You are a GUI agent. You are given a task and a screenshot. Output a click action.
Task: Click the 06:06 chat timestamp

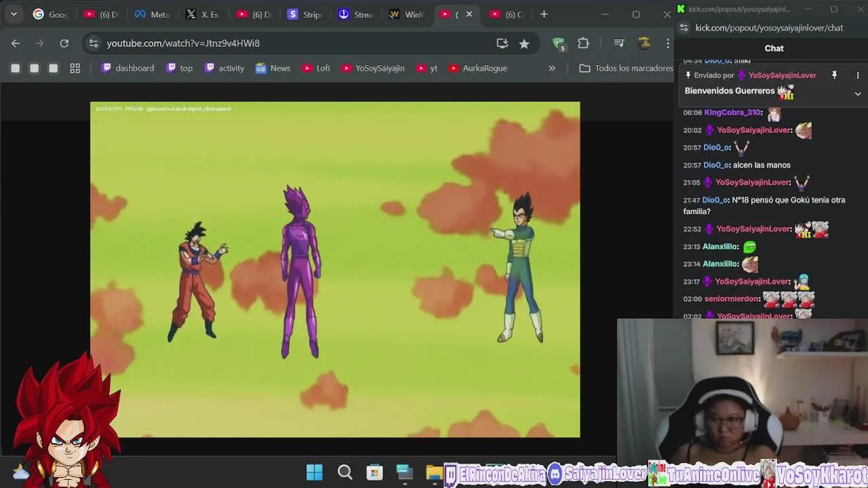[x=692, y=113]
